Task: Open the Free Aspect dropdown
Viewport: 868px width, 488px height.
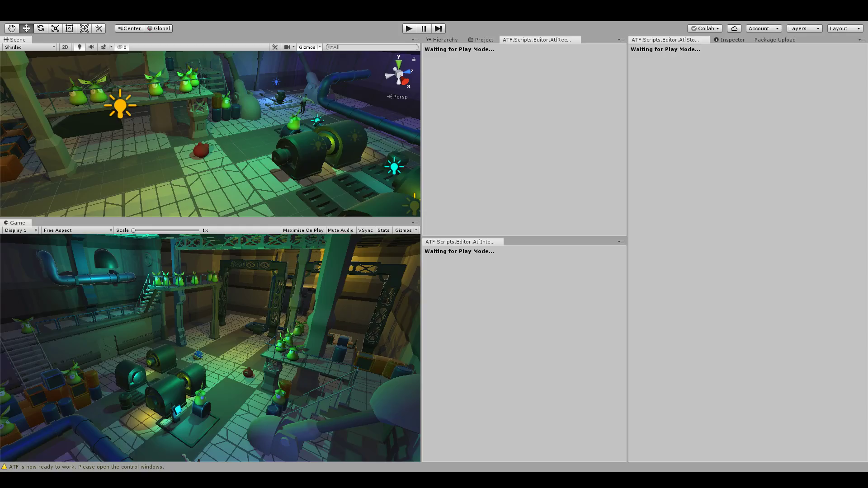Action: (x=77, y=230)
